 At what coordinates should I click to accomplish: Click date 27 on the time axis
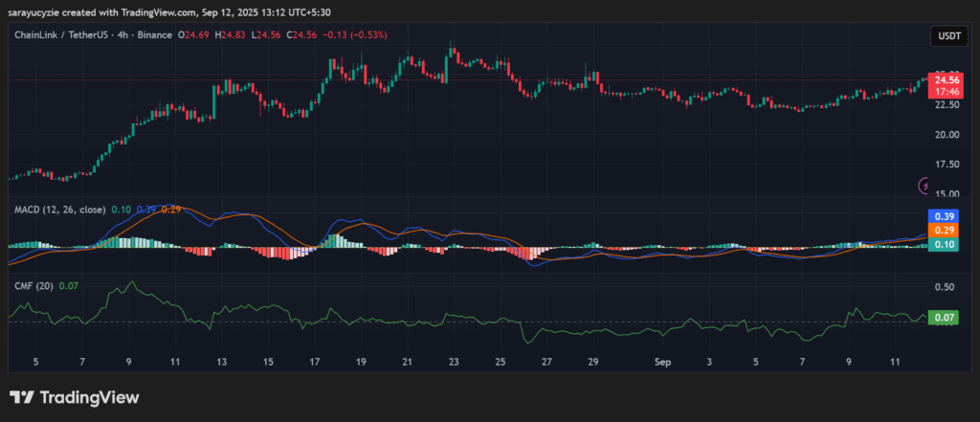coord(546,362)
